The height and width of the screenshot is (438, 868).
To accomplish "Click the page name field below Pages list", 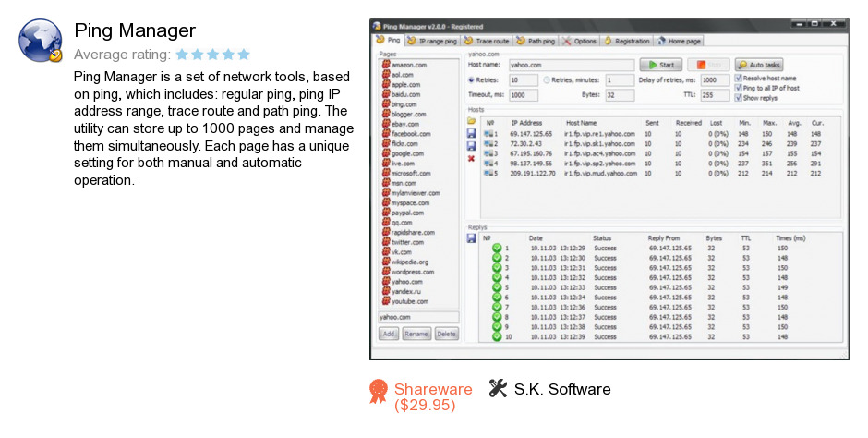I will (418, 317).
